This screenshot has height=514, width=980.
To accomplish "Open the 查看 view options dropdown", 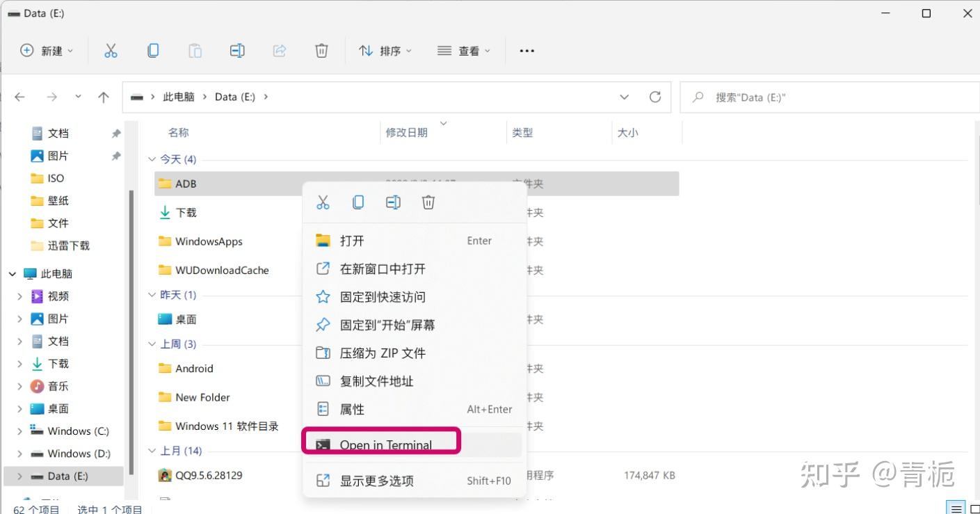I will click(463, 50).
